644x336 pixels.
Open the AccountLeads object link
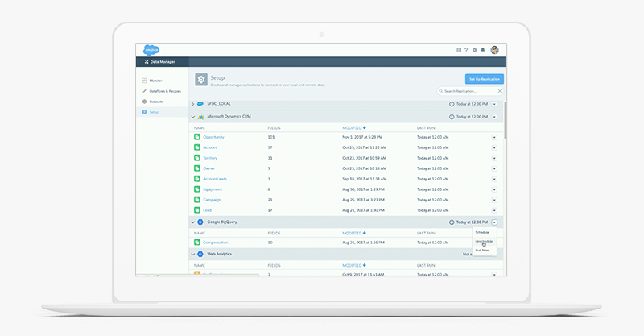[x=215, y=179]
